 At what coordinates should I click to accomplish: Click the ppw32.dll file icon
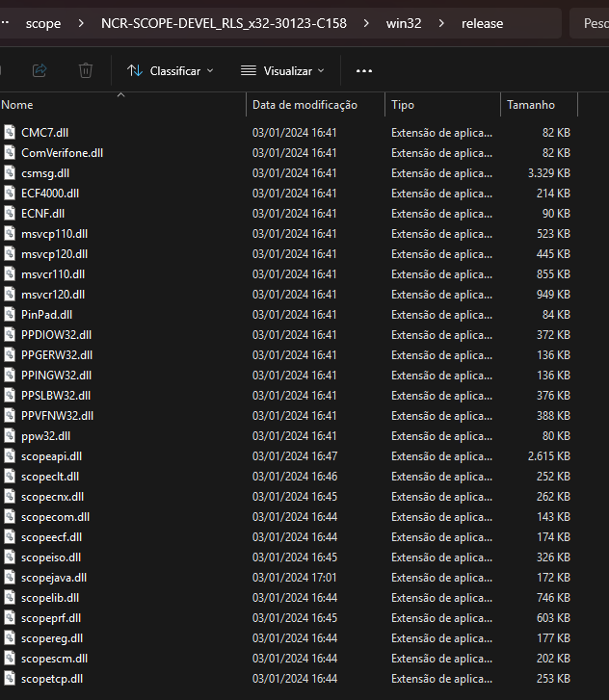pyautogui.click(x=10, y=436)
